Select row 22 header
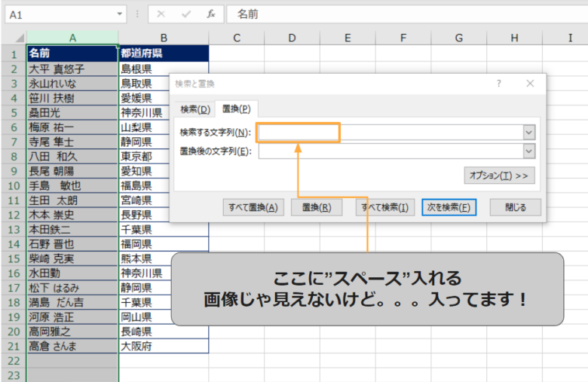 [x=14, y=361]
